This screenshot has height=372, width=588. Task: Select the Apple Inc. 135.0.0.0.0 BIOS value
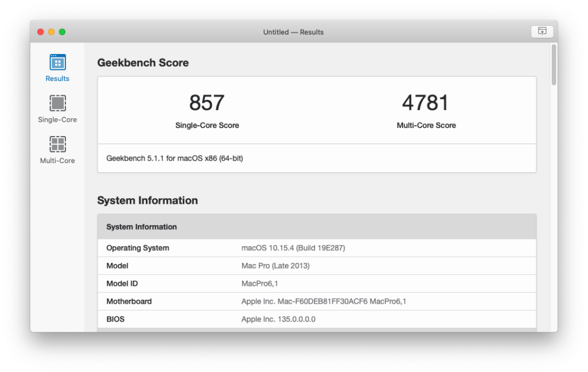[x=278, y=319]
